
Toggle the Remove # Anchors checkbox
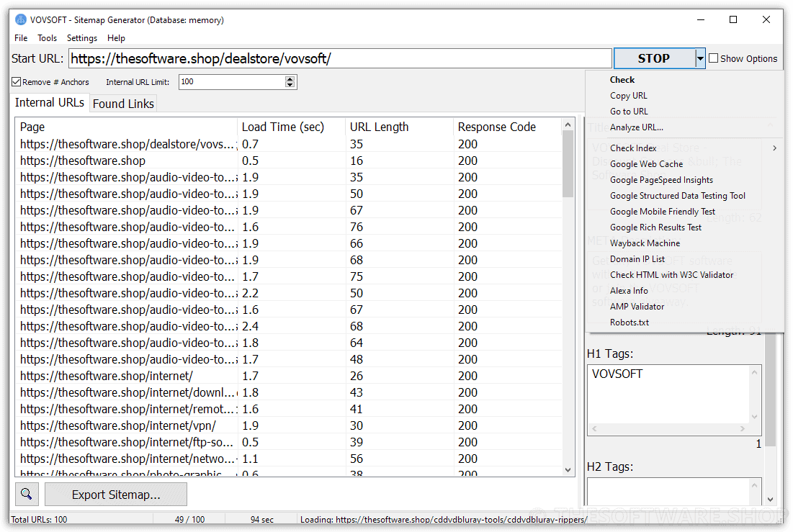click(17, 82)
